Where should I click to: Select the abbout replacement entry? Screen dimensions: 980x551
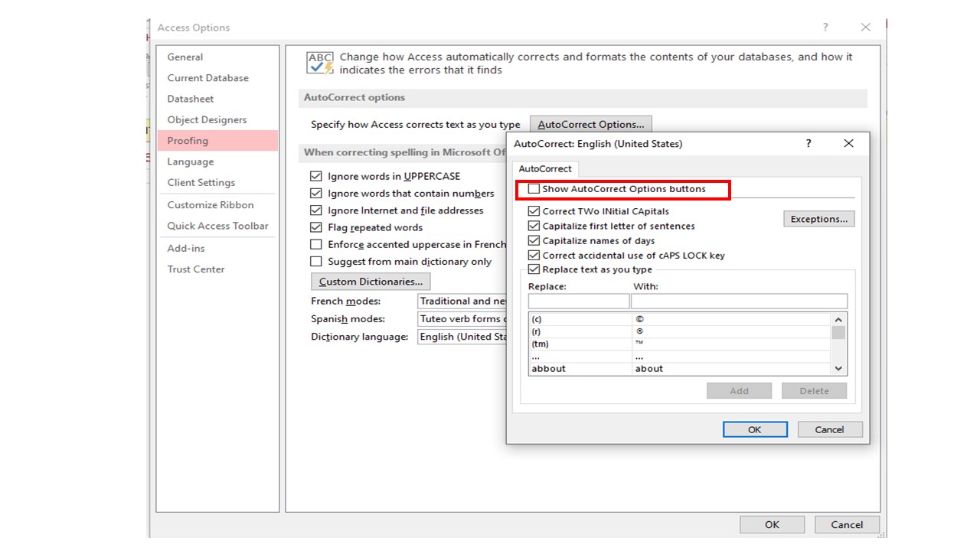[548, 368]
